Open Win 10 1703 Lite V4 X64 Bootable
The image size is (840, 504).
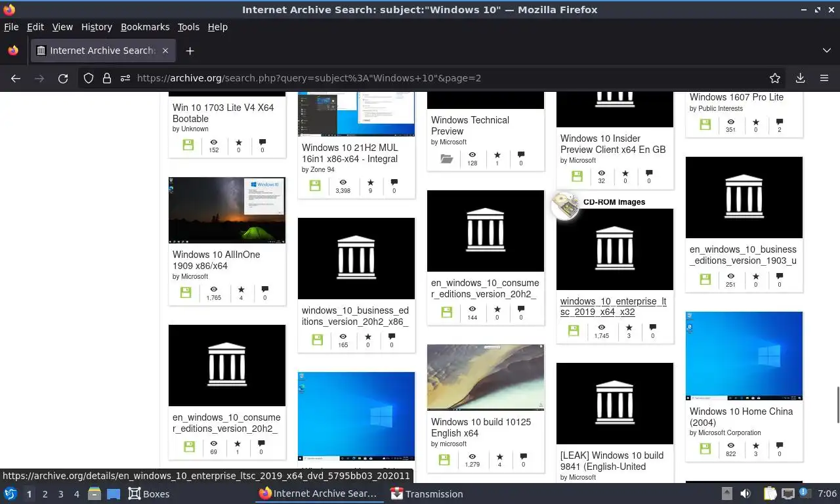(223, 113)
